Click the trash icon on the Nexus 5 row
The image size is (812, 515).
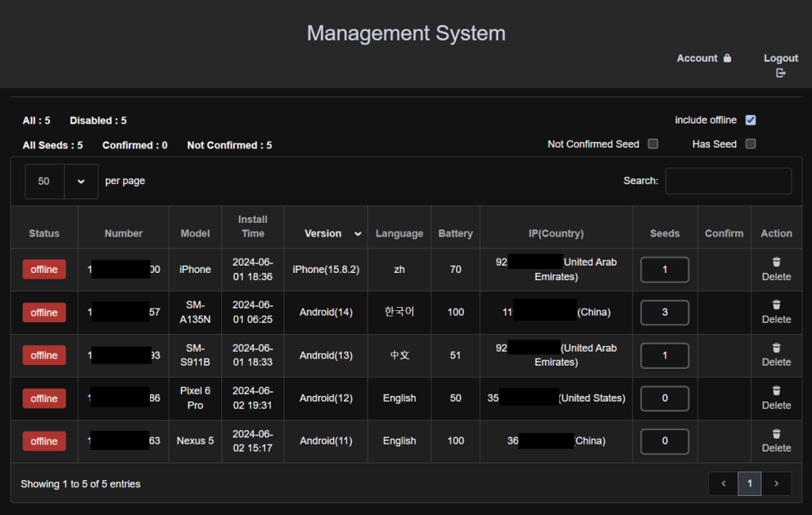click(776, 434)
